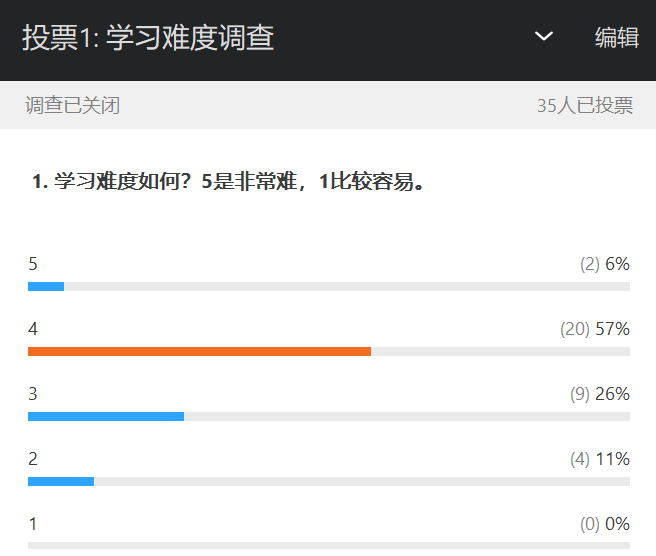Select option label 2
Image resolution: width=656 pixels, height=556 pixels.
tap(33, 459)
